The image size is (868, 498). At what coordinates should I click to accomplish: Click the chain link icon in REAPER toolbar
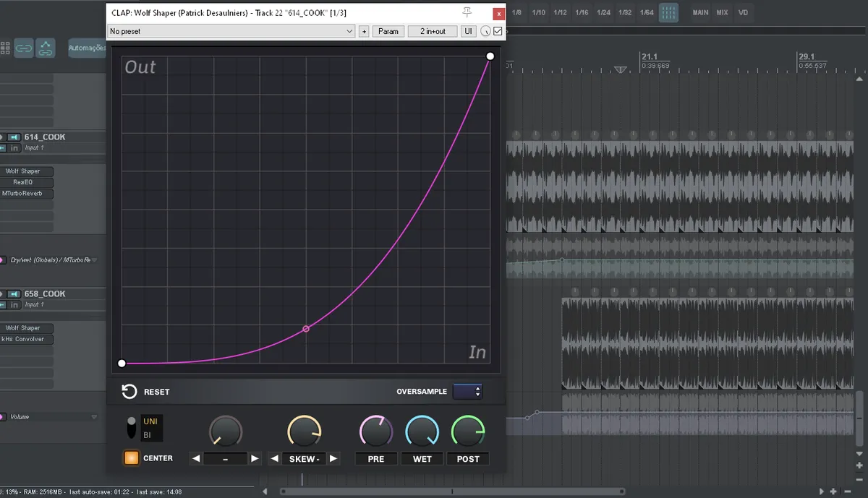(25, 48)
